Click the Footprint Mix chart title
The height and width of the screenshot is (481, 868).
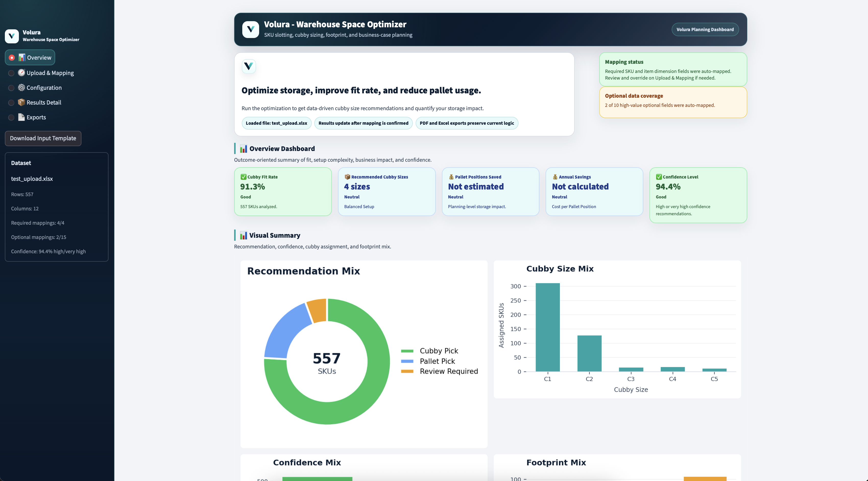coord(556,463)
